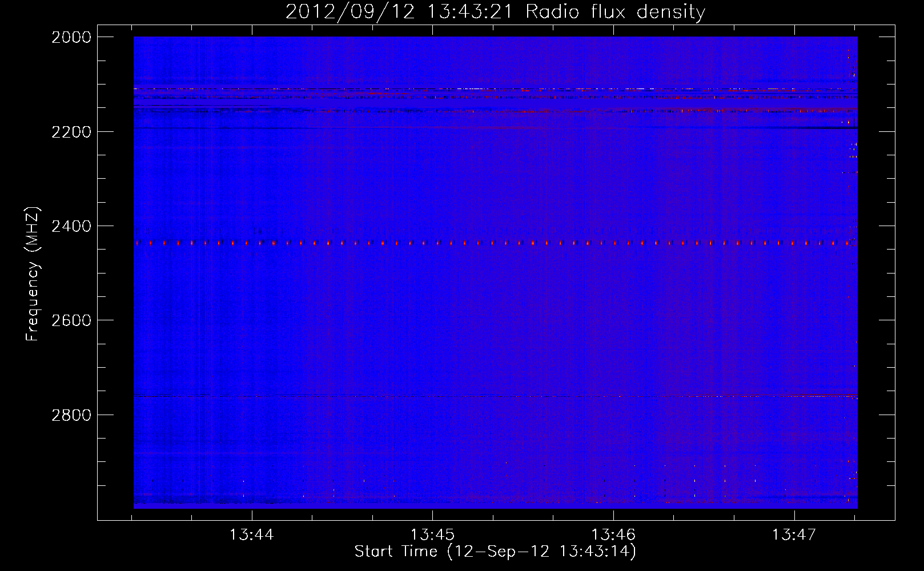Click the 13:45 time tick label
924x571 pixels.
pyautogui.click(x=433, y=535)
